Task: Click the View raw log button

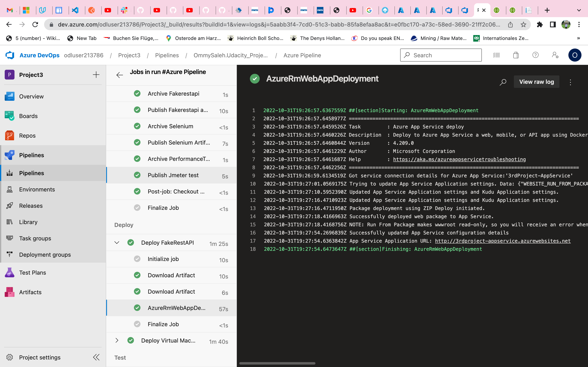Action: [537, 82]
